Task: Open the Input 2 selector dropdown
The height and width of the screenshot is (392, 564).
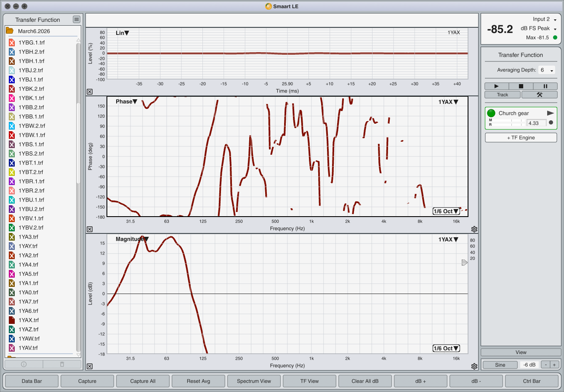Action: click(545, 19)
